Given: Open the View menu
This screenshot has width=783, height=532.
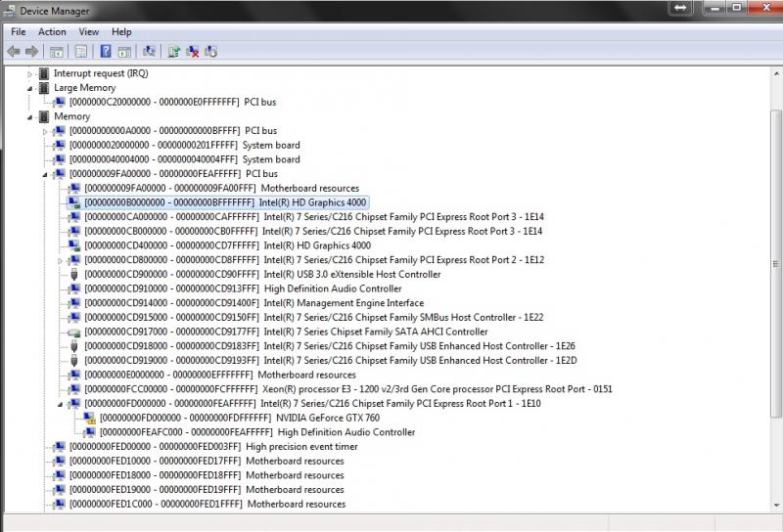Looking at the screenshot, I should coord(88,31).
